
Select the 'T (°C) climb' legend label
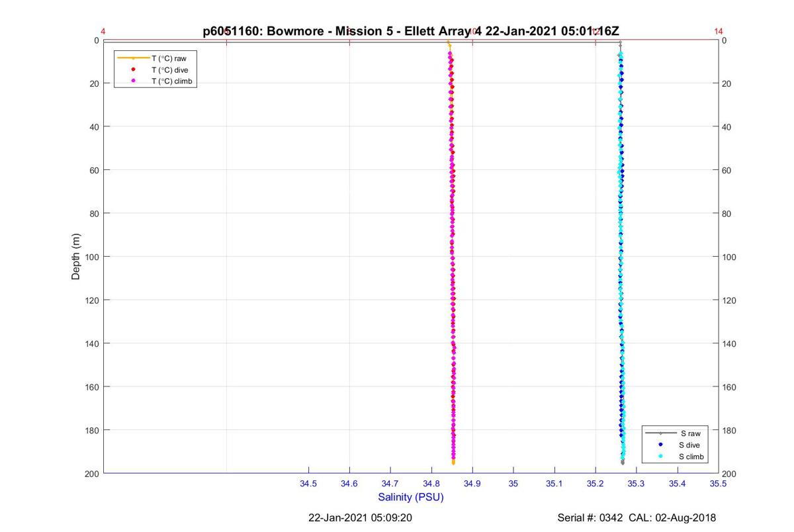171,81
